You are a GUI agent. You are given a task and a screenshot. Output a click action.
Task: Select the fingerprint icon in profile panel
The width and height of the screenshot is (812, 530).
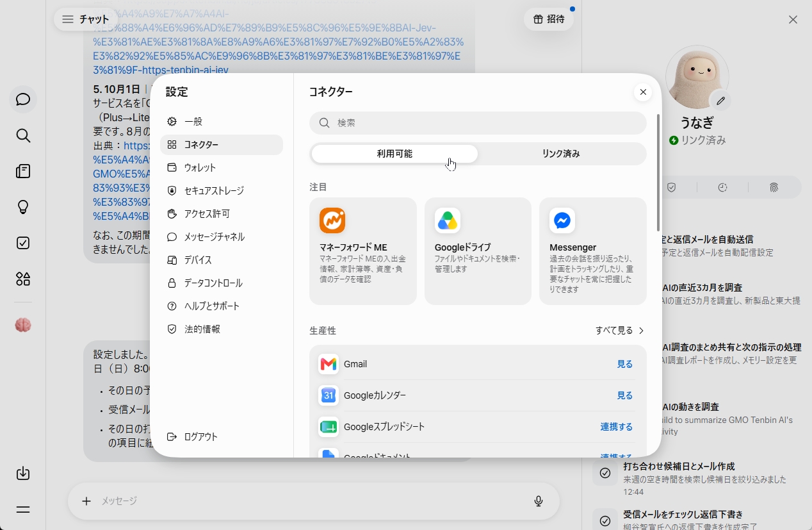point(774,188)
